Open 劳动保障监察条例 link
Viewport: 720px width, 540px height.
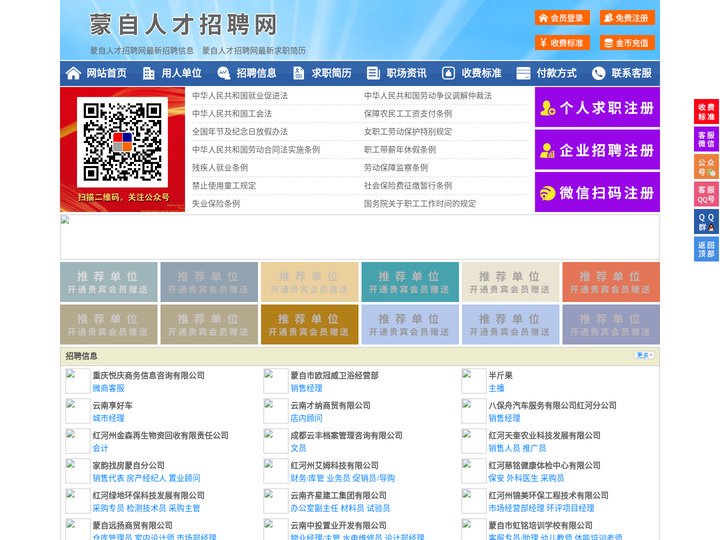tap(396, 168)
